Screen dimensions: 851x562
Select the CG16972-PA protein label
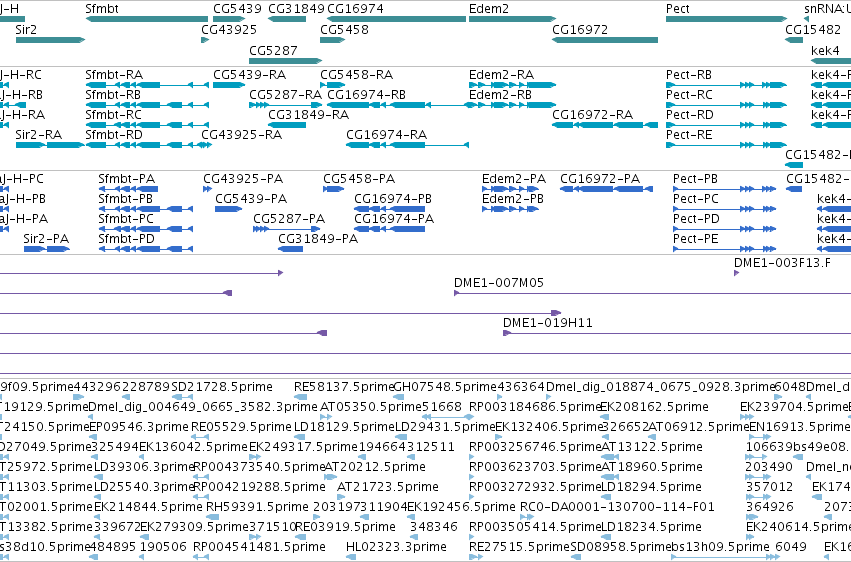(x=600, y=178)
